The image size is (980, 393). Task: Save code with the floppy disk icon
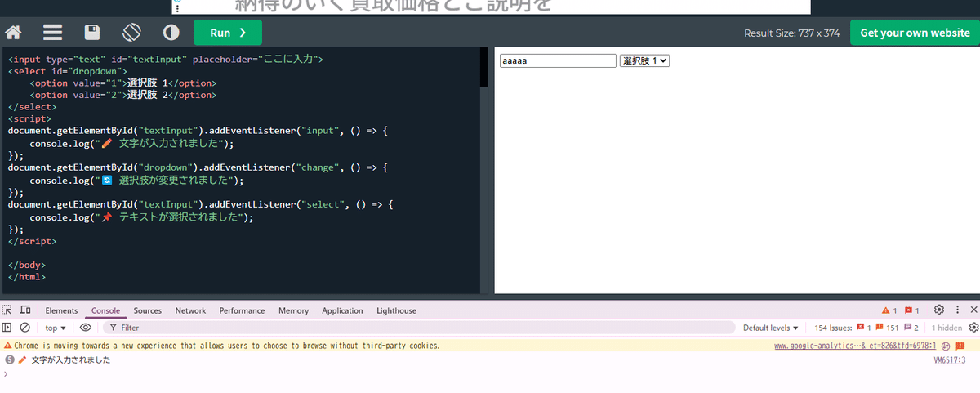tap(92, 33)
